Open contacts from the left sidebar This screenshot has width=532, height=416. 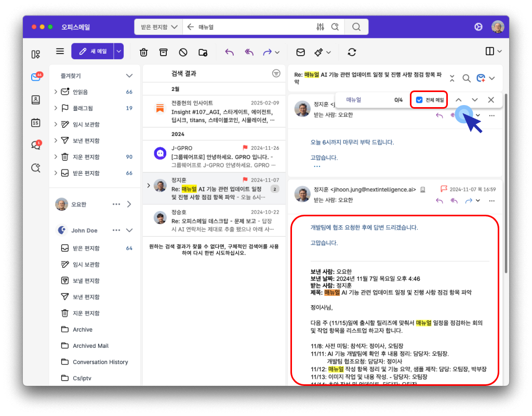tap(35, 100)
